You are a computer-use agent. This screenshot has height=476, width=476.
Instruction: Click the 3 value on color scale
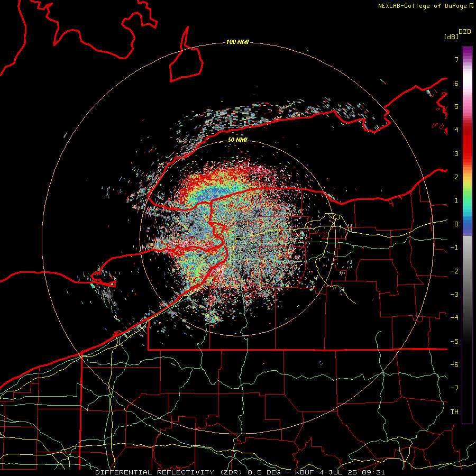(456, 153)
